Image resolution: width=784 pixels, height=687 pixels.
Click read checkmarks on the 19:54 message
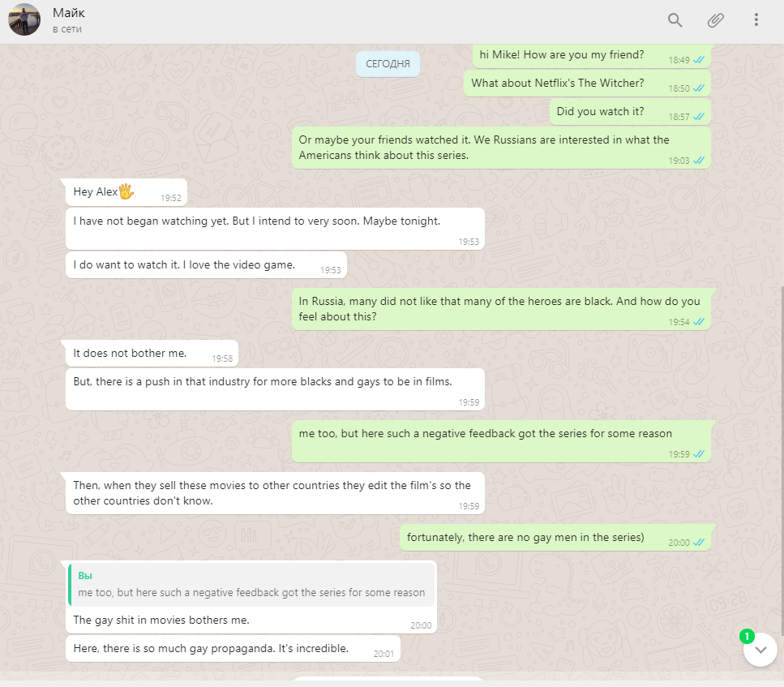(x=699, y=322)
